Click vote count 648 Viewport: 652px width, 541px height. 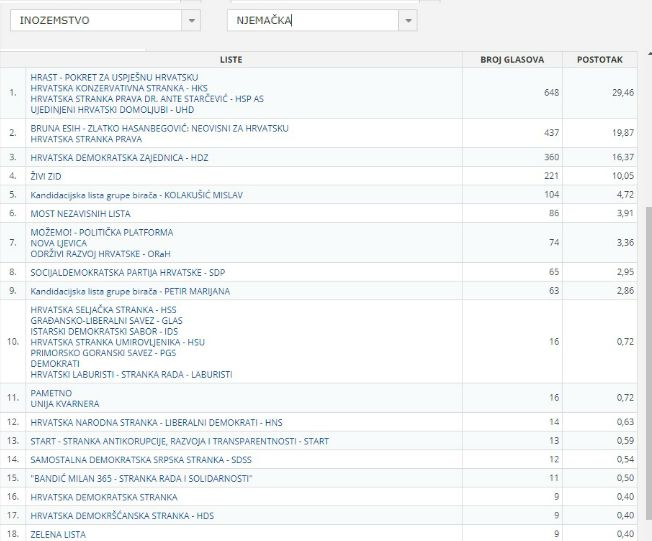pyautogui.click(x=551, y=92)
